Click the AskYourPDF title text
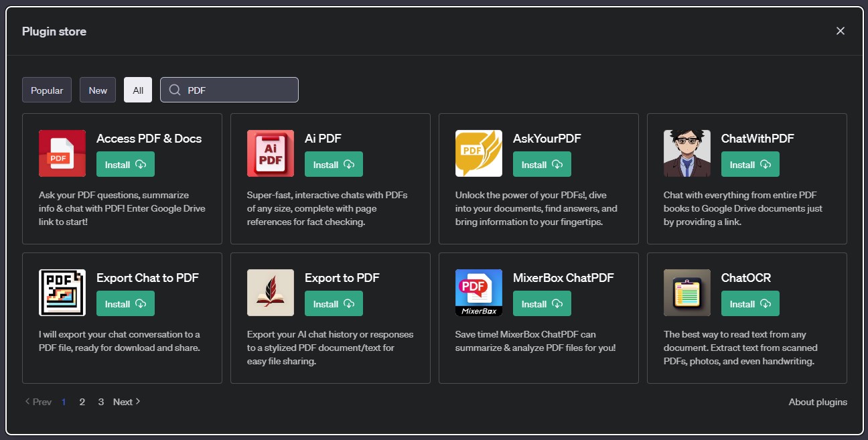The width and height of the screenshot is (868, 440). click(x=547, y=139)
